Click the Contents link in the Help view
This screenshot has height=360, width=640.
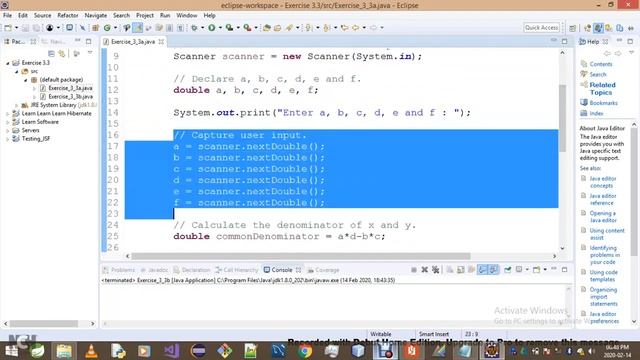601,64
